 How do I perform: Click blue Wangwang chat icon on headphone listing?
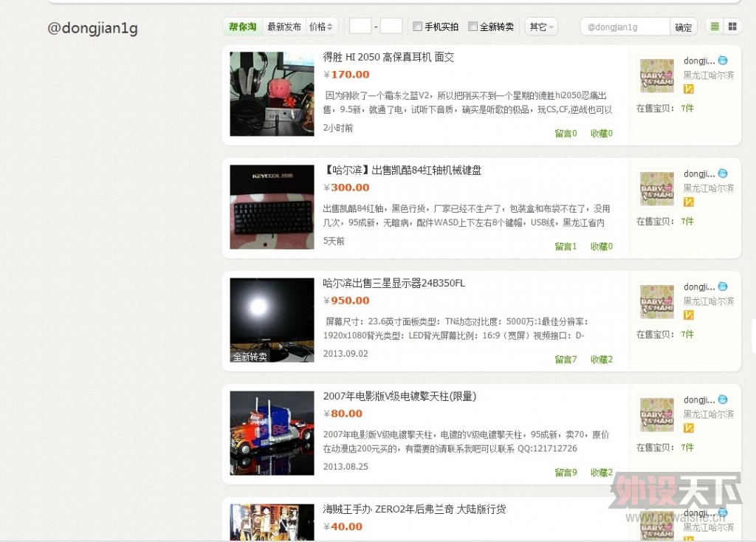point(723,61)
